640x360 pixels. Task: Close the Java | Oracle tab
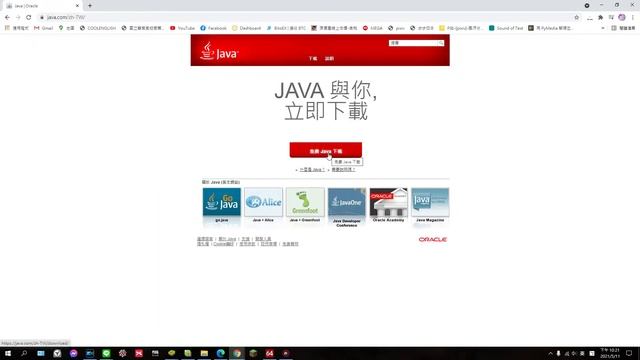click(77, 6)
